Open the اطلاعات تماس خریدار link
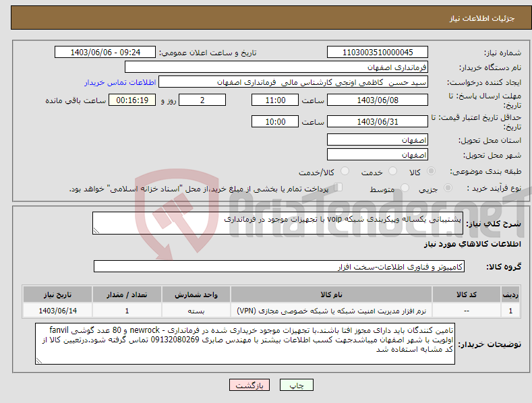The width and height of the screenshot is (532, 403). (x=120, y=82)
